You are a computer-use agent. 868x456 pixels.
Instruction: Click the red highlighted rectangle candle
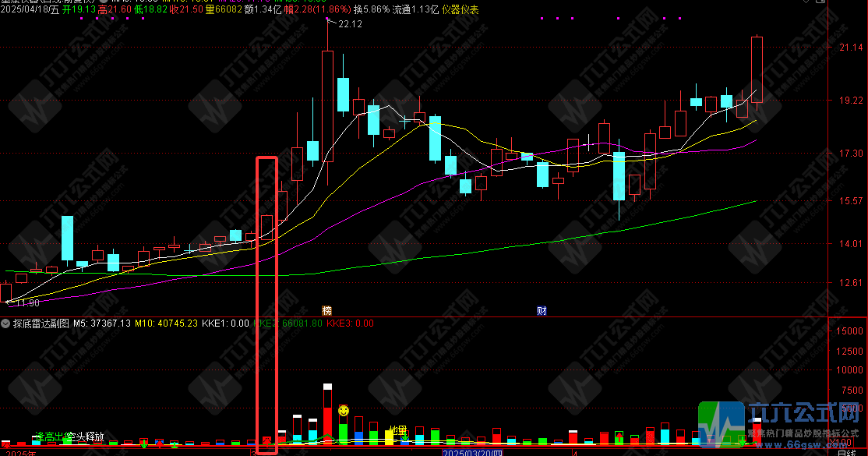pos(266,224)
